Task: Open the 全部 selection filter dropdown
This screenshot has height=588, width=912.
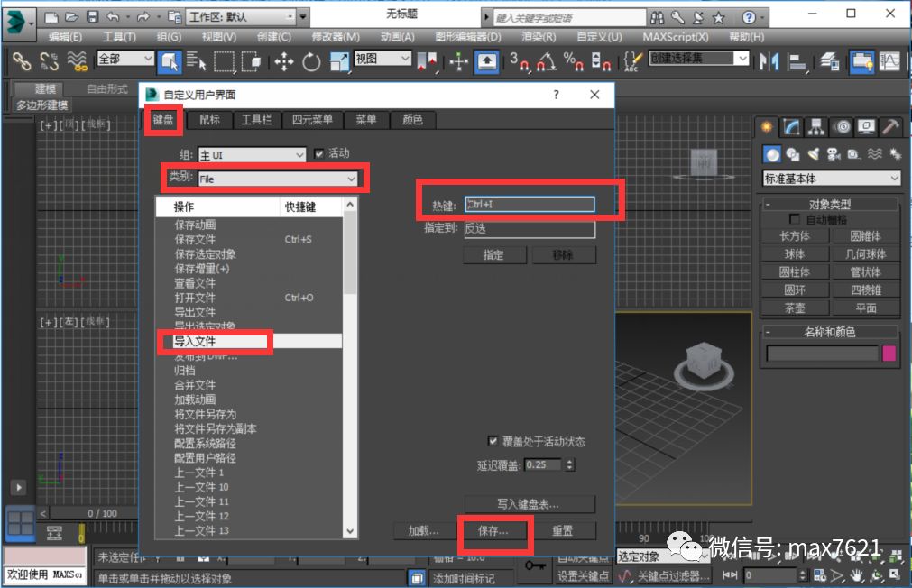Action: (125, 58)
